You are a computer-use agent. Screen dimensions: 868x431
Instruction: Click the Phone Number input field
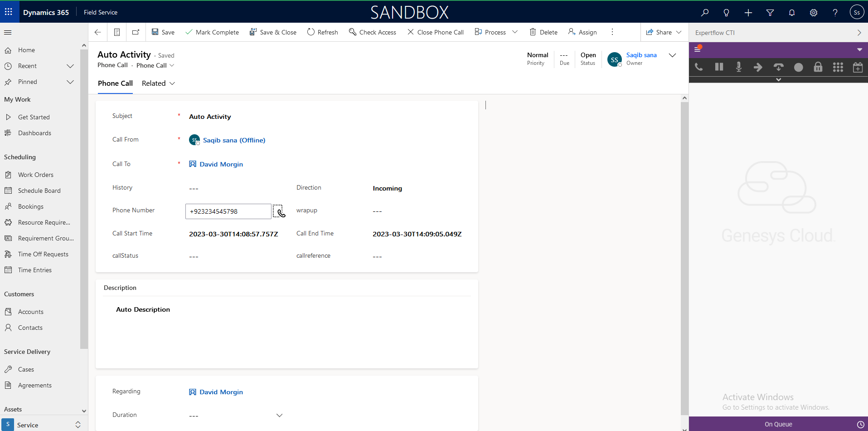228,211
